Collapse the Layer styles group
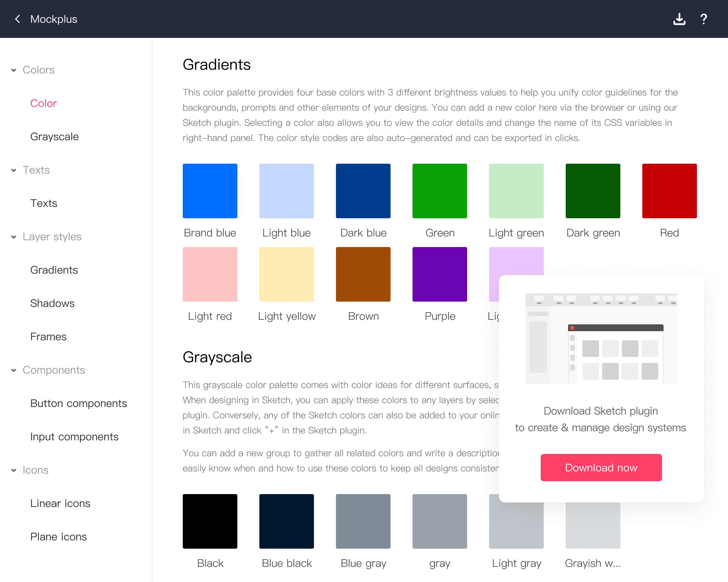The width and height of the screenshot is (728, 582). coord(14,237)
